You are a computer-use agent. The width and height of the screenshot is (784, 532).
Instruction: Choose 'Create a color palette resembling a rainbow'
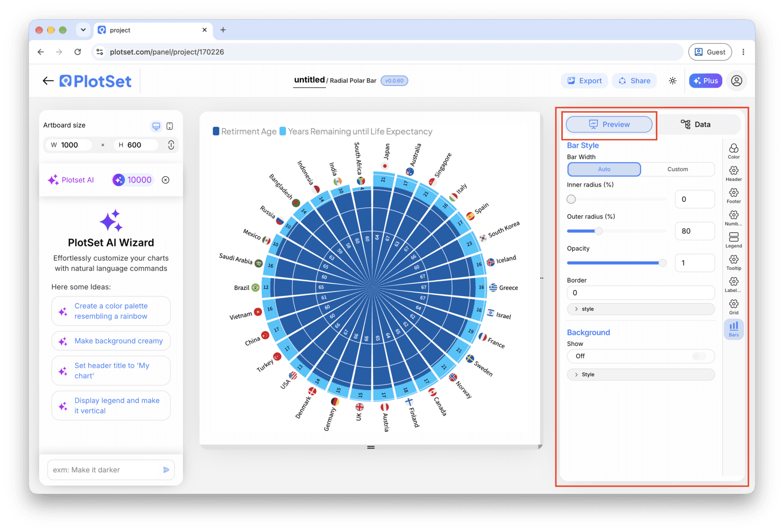111,311
